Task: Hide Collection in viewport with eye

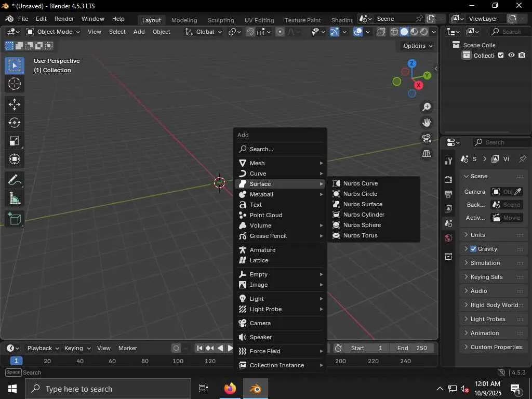Action: [511, 55]
